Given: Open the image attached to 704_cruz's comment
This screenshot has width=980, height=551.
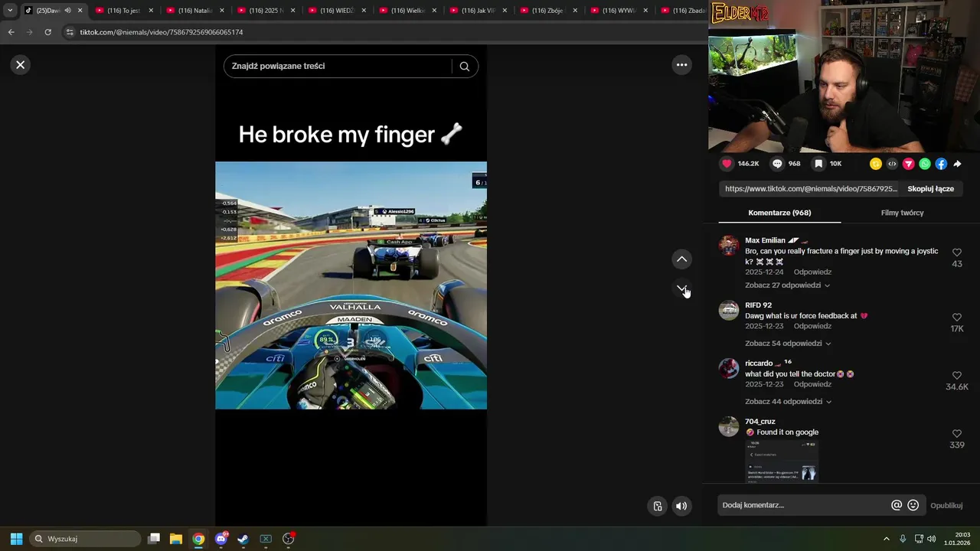Looking at the screenshot, I should (782, 461).
